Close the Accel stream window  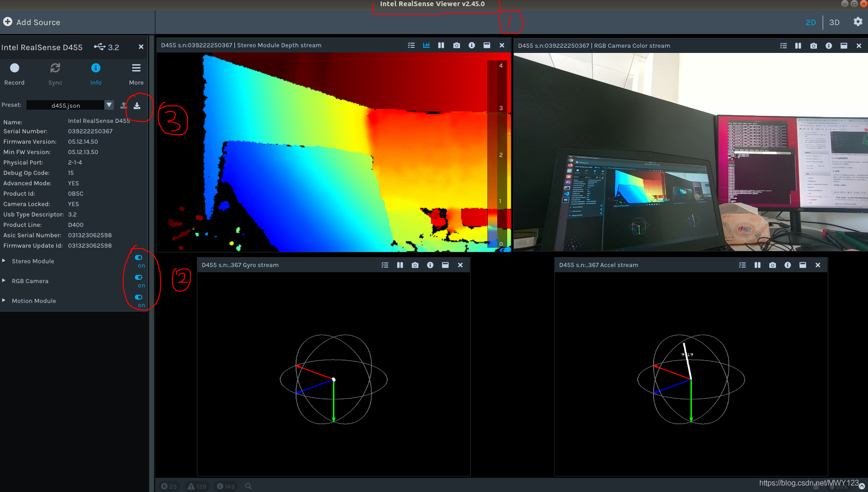tap(818, 265)
